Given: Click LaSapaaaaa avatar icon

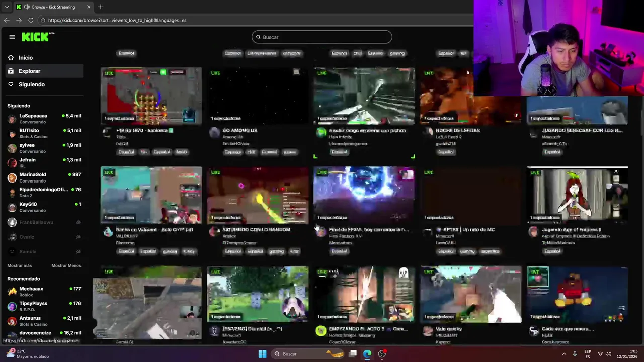Looking at the screenshot, I should click(x=12, y=119).
